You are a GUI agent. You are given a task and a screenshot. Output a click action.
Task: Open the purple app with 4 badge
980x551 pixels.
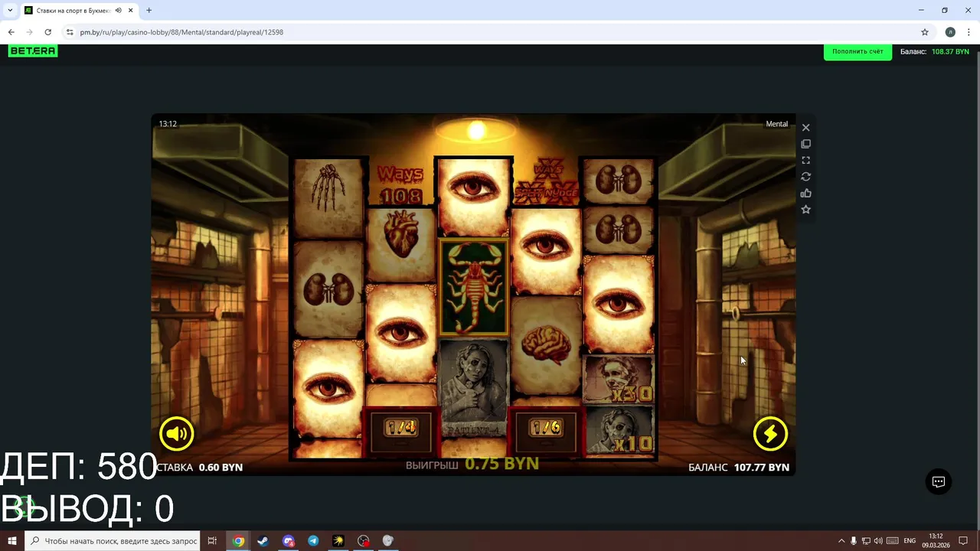coord(289,541)
